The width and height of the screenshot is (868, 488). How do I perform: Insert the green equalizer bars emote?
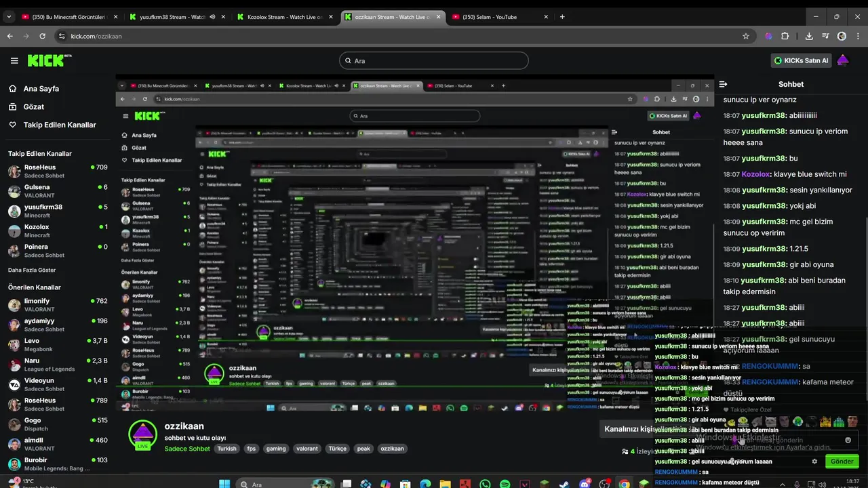tap(839, 422)
